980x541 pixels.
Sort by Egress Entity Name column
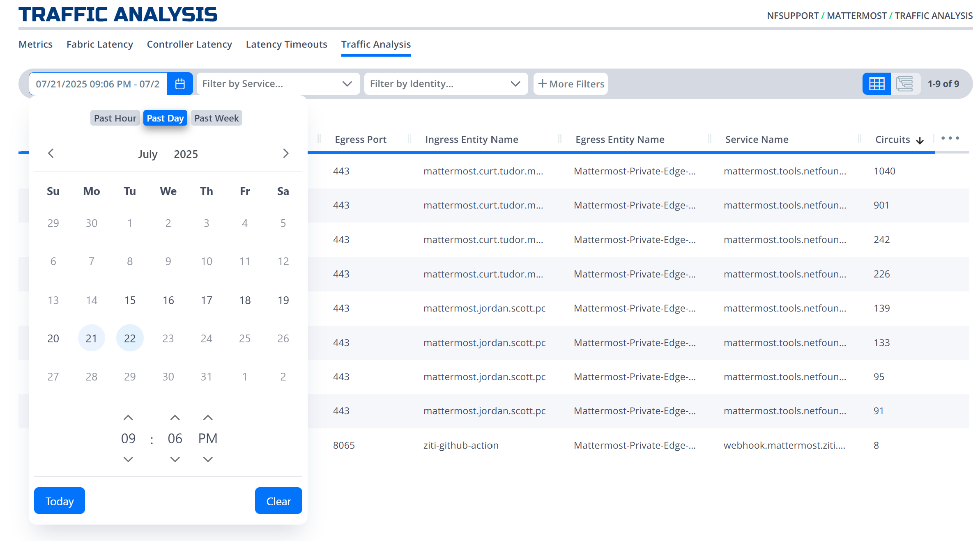pyautogui.click(x=620, y=140)
